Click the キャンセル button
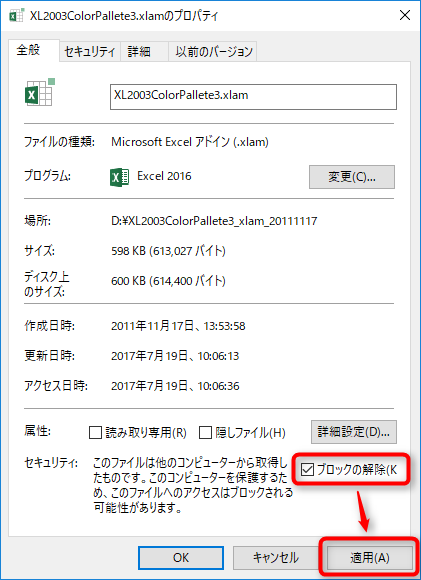This screenshot has height=580, width=421. 276,558
